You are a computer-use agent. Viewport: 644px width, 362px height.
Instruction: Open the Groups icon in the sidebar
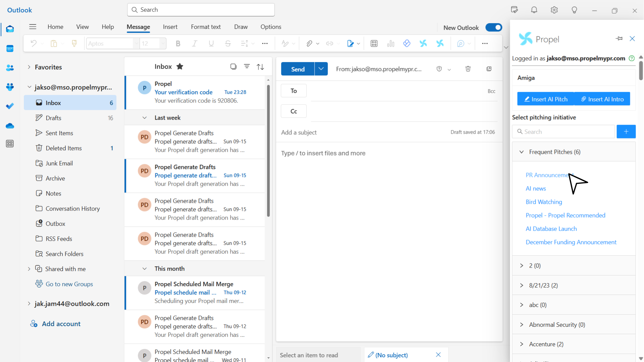click(10, 87)
